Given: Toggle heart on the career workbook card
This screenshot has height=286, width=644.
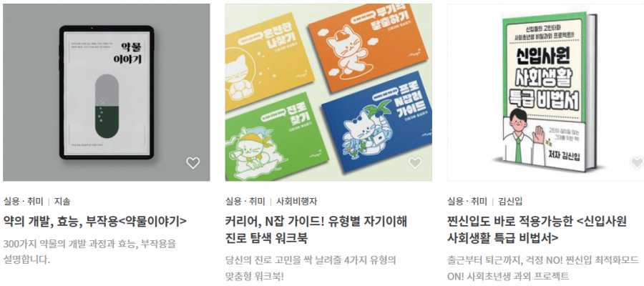Looking at the screenshot, I should click(415, 163).
